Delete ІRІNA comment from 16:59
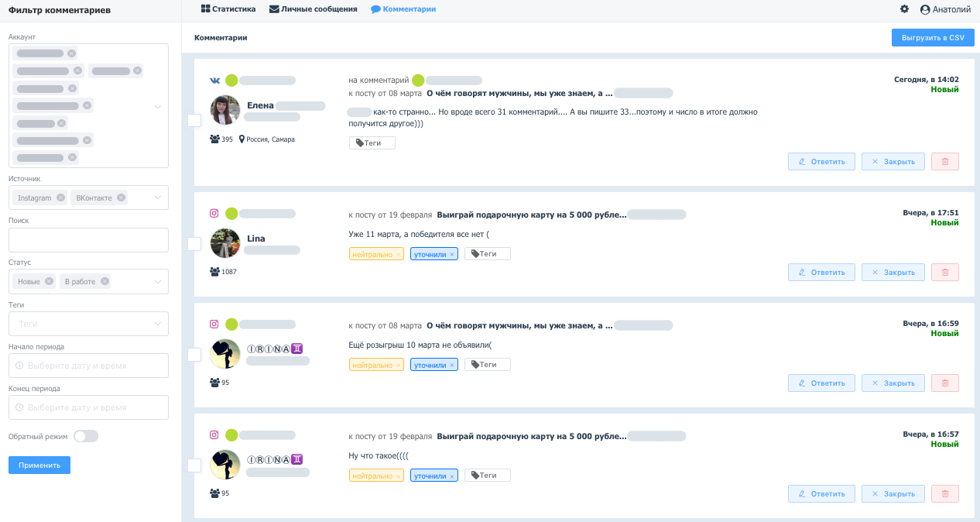Viewport: 980px width, 522px height. point(945,383)
